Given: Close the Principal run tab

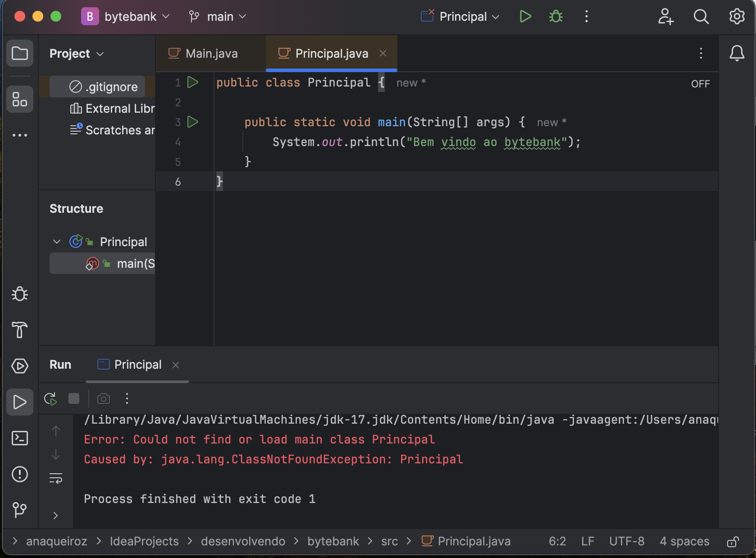Looking at the screenshot, I should point(176,365).
